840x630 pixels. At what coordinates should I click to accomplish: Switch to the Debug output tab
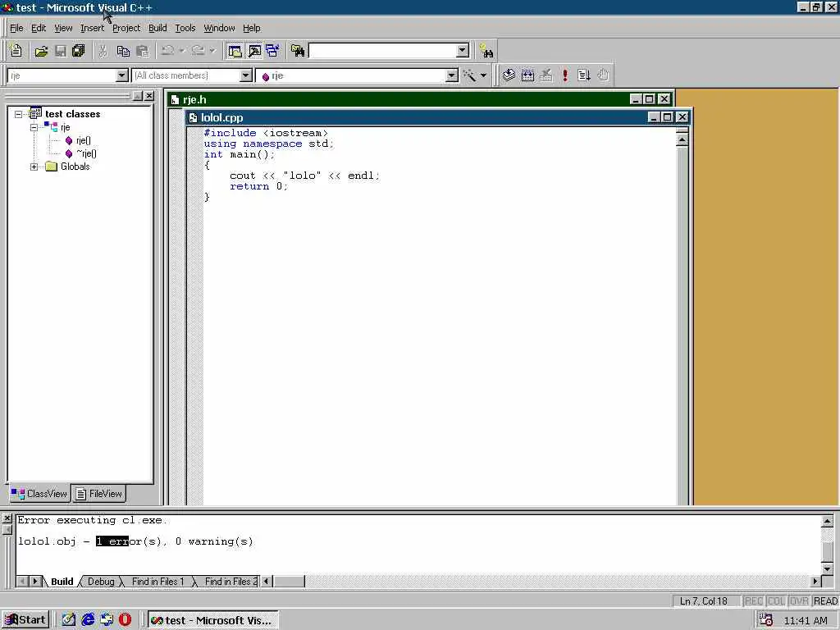point(101,582)
